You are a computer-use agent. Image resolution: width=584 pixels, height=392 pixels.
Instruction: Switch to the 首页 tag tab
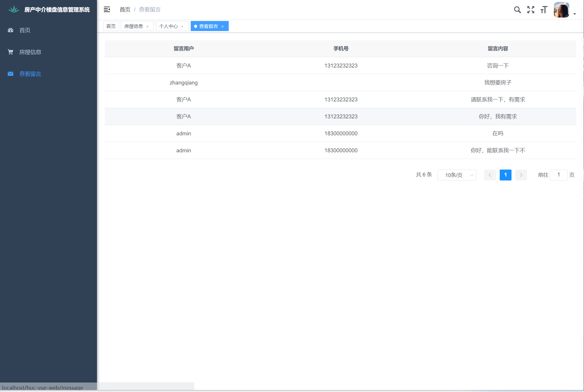click(x=111, y=26)
